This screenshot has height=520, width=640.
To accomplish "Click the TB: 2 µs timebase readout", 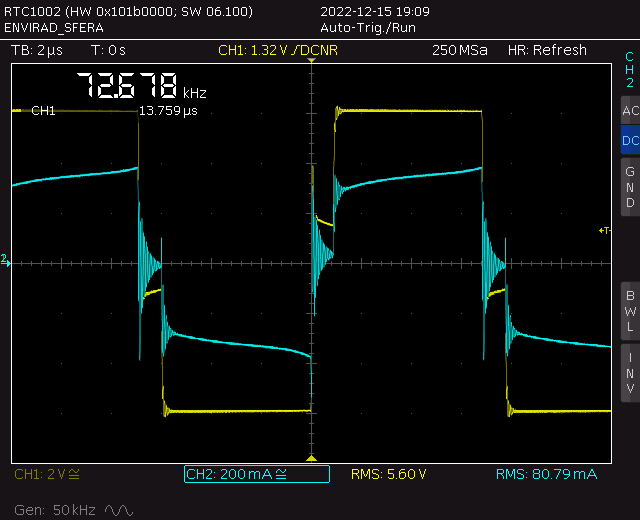I will [x=37, y=50].
